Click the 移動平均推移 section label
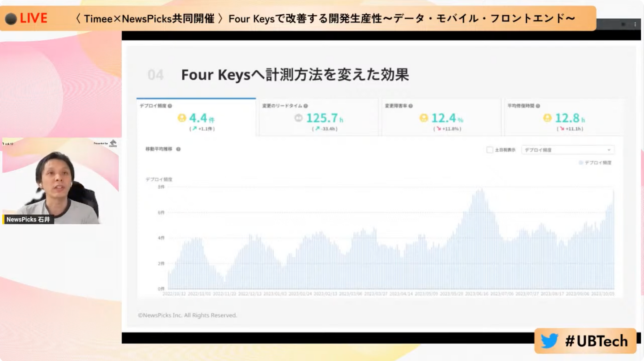The width and height of the screenshot is (644, 361). tap(159, 149)
